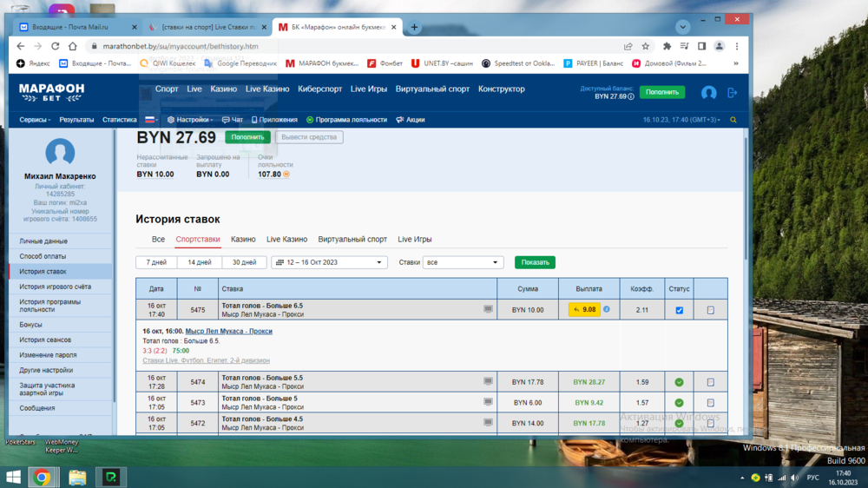Open the Ставки filter dropdown 'все'
The width and height of the screenshot is (868, 488).
coord(463,262)
